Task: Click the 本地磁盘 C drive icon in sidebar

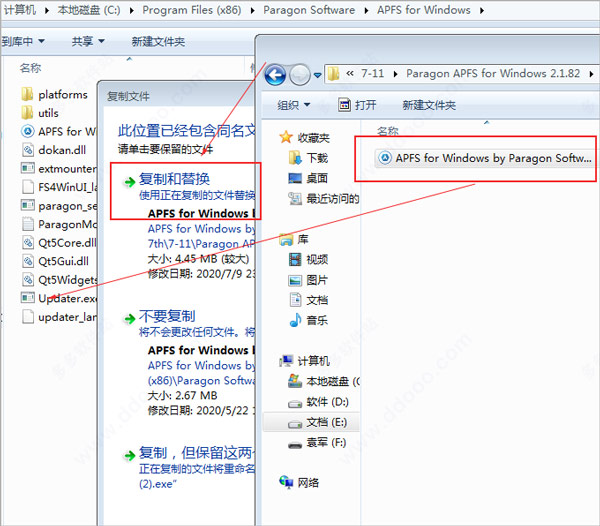Action: click(295, 381)
